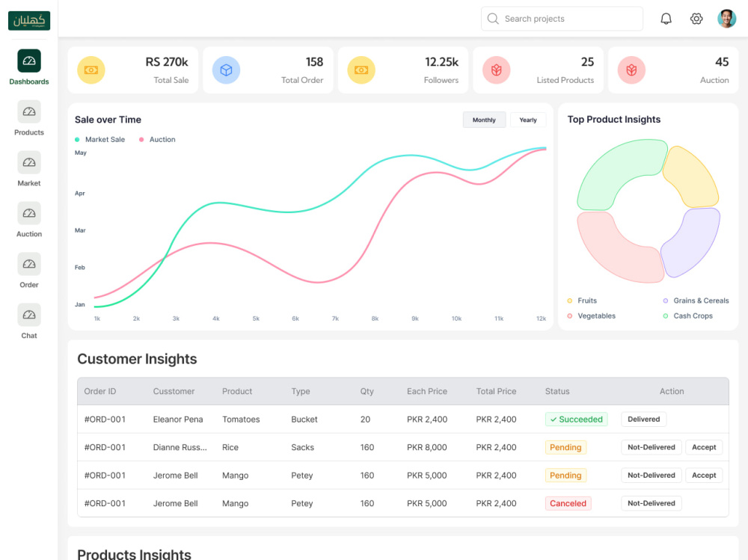748x560 pixels.
Task: Click the Qty column header
Action: pyautogui.click(x=367, y=392)
